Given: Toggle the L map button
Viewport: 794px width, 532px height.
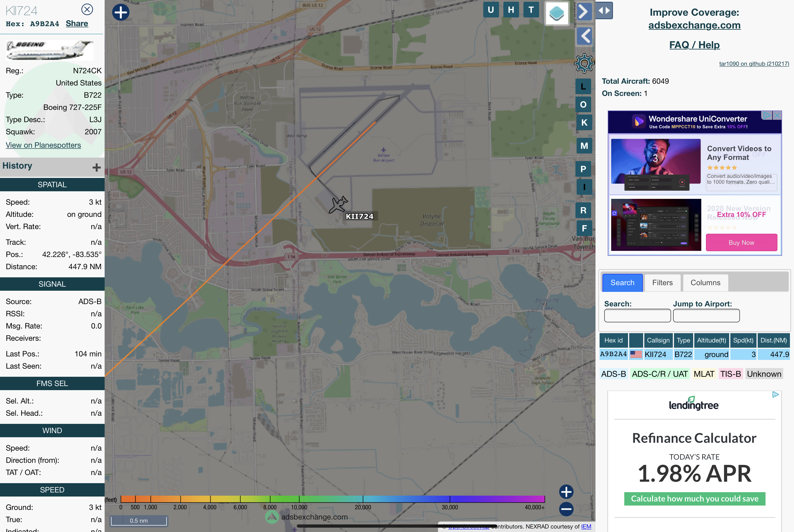Looking at the screenshot, I should [583, 87].
